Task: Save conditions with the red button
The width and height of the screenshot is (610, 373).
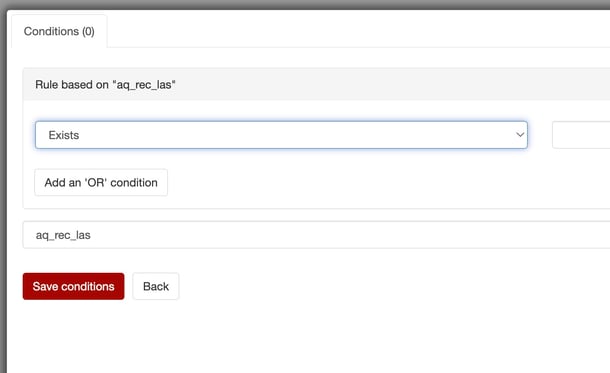Action: pyautogui.click(x=74, y=286)
